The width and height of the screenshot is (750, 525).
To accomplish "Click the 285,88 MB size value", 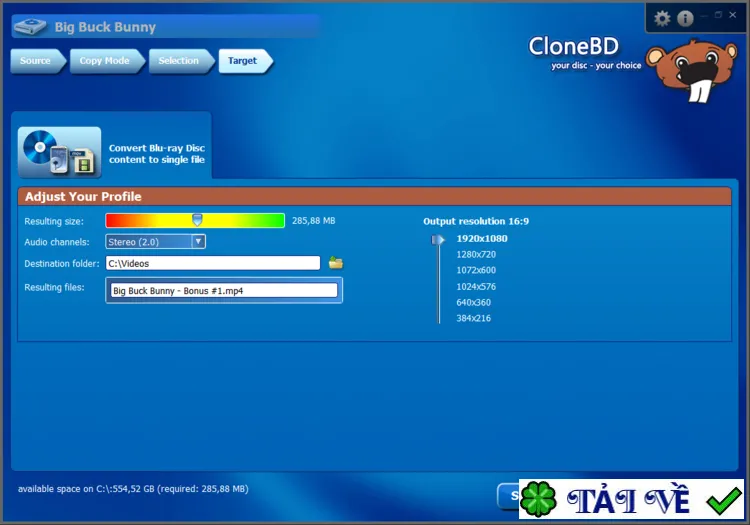I will 313,220.
